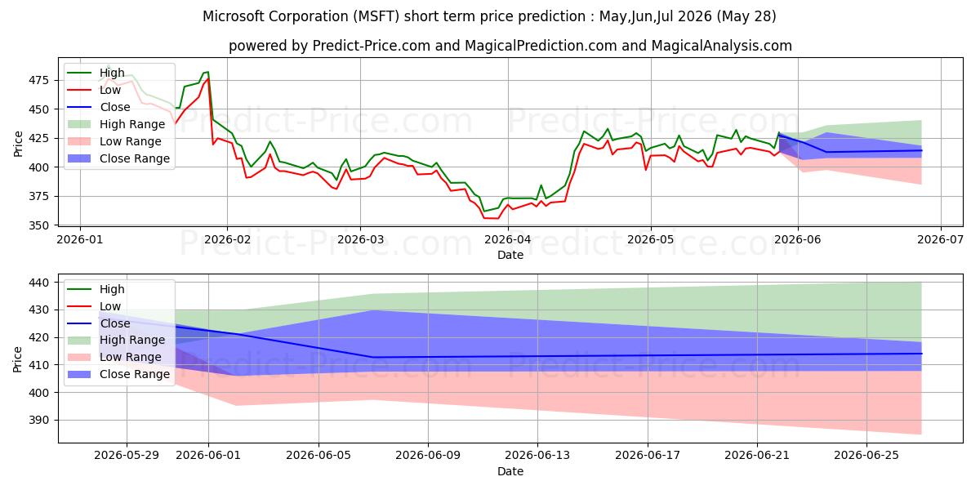Click the January price peak near 480 in top chart
980x490 pixels.
click(207, 72)
